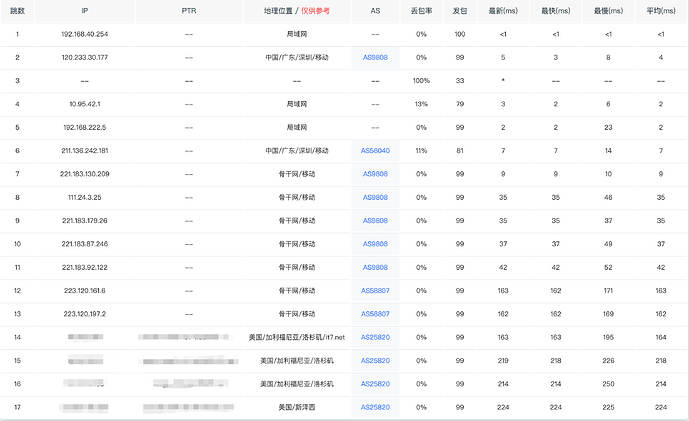Image resolution: width=689 pixels, height=421 pixels.
Task: Select IP address 211.136.242.181
Action: point(84,151)
